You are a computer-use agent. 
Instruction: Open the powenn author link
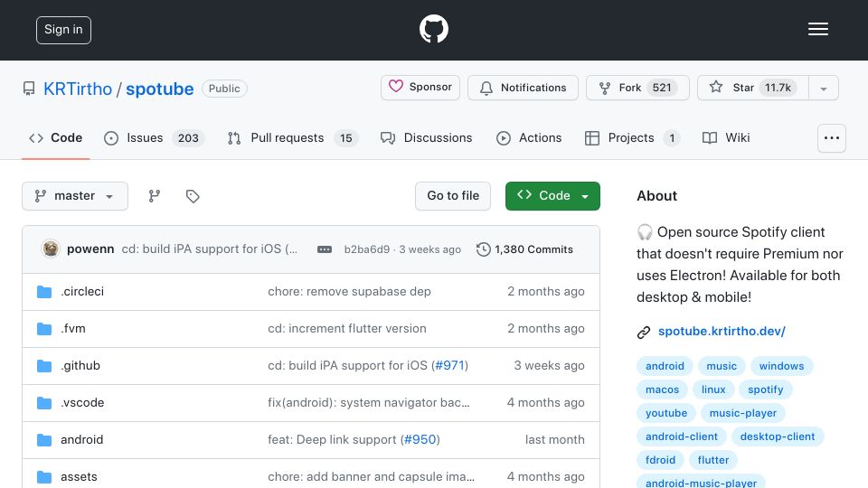click(90, 249)
